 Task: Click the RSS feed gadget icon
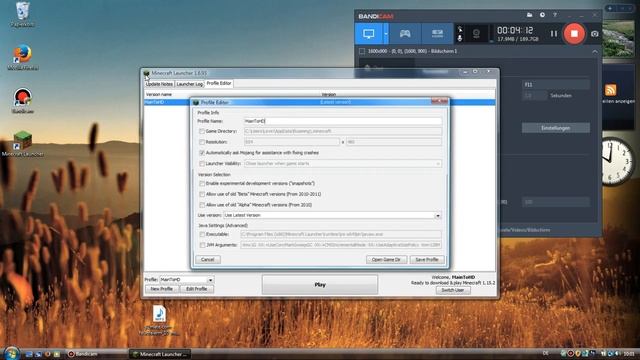click(610, 89)
